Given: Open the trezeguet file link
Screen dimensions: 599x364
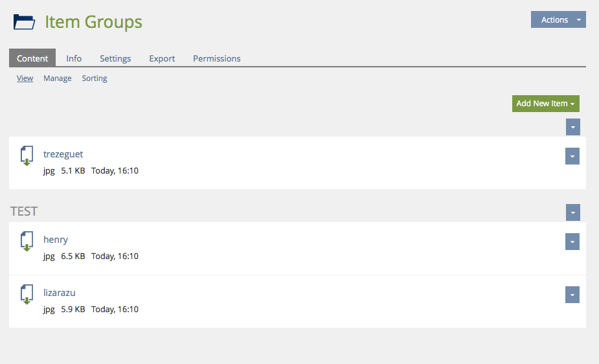Looking at the screenshot, I should click(63, 154).
